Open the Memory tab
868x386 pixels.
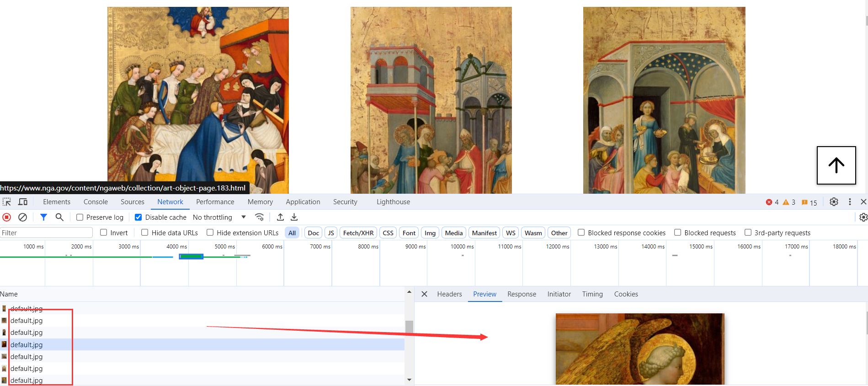click(x=260, y=202)
